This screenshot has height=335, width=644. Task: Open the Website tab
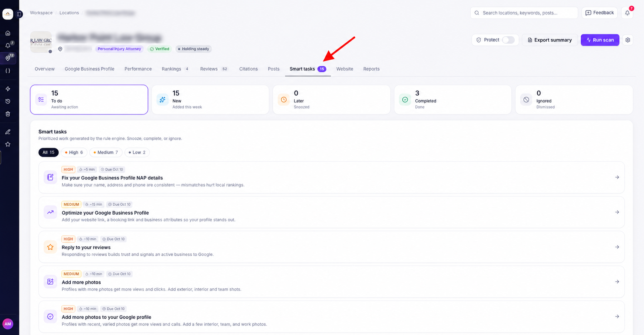pos(345,69)
